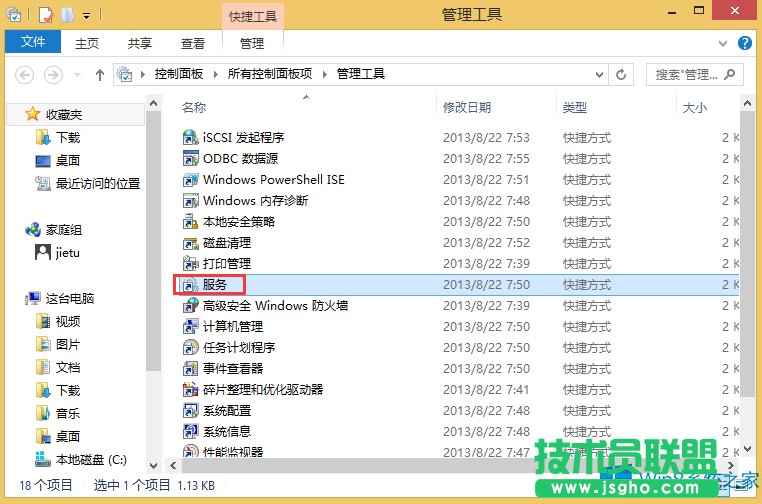This screenshot has height=504, width=762.
Task: Click the back navigation arrow
Action: tap(25, 74)
